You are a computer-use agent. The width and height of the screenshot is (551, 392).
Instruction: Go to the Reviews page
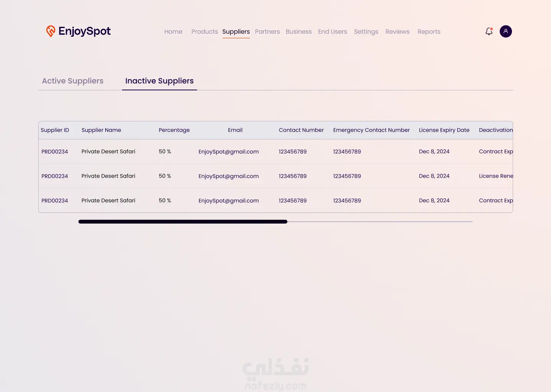398,32
